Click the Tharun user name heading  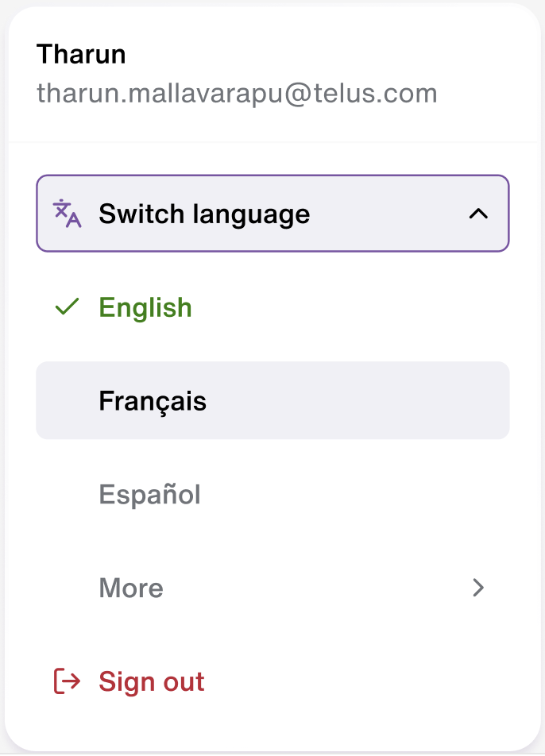[81, 54]
